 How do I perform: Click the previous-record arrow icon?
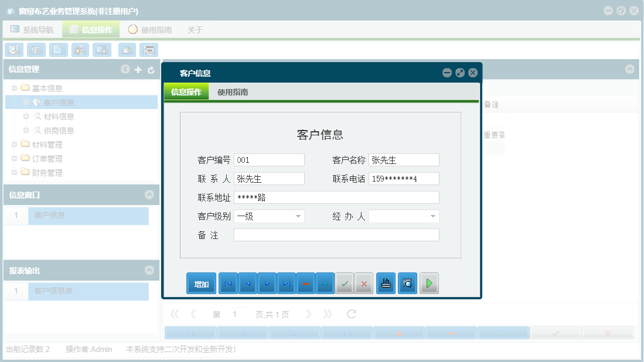(x=248, y=283)
